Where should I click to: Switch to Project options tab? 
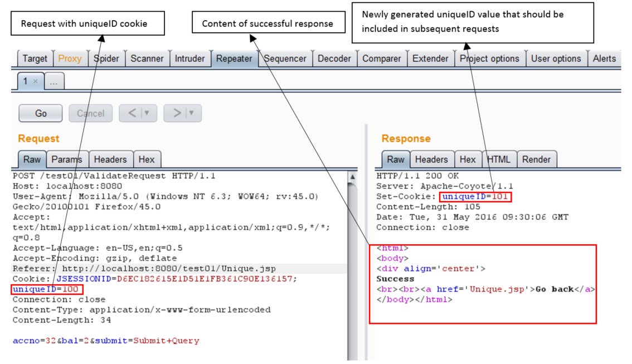point(489,59)
